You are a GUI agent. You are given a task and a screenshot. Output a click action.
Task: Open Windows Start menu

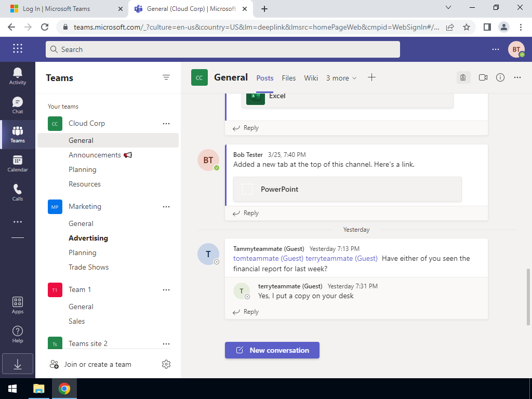12,389
